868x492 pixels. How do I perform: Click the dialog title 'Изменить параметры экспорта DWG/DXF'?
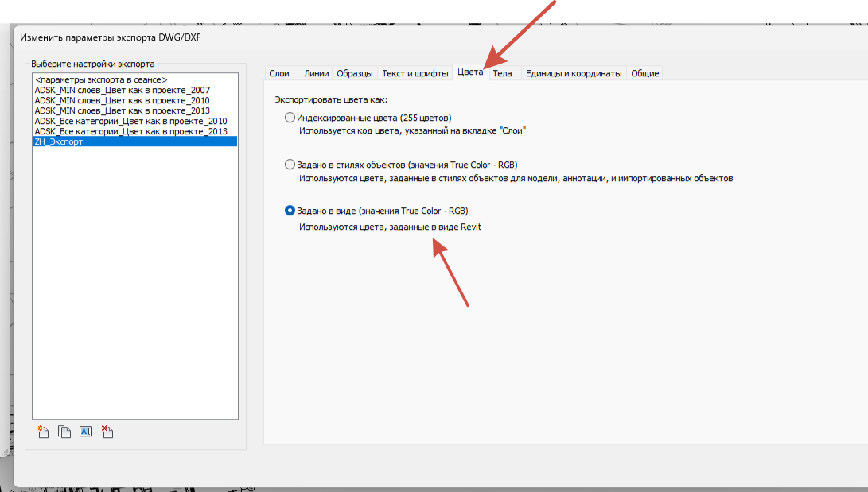click(x=110, y=37)
